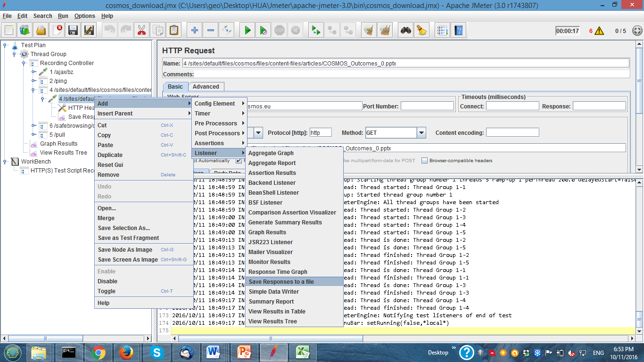Choose Save Responses to a file listener
Image resolution: width=644 pixels, height=362 pixels.
tap(295, 282)
